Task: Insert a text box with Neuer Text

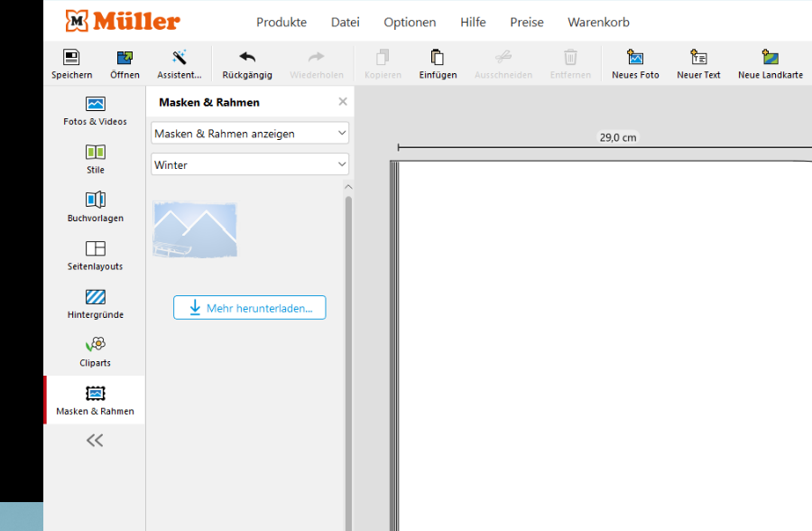Action: (x=698, y=64)
